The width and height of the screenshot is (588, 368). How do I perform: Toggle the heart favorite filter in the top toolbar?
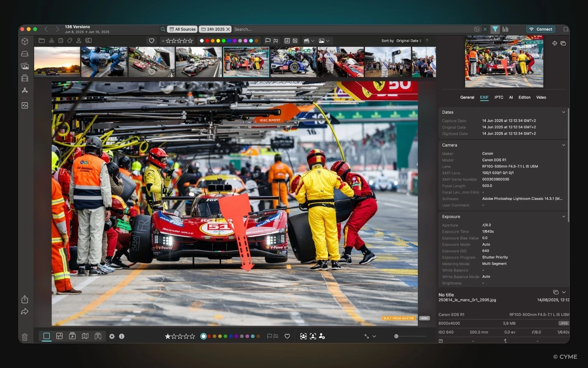(x=151, y=41)
